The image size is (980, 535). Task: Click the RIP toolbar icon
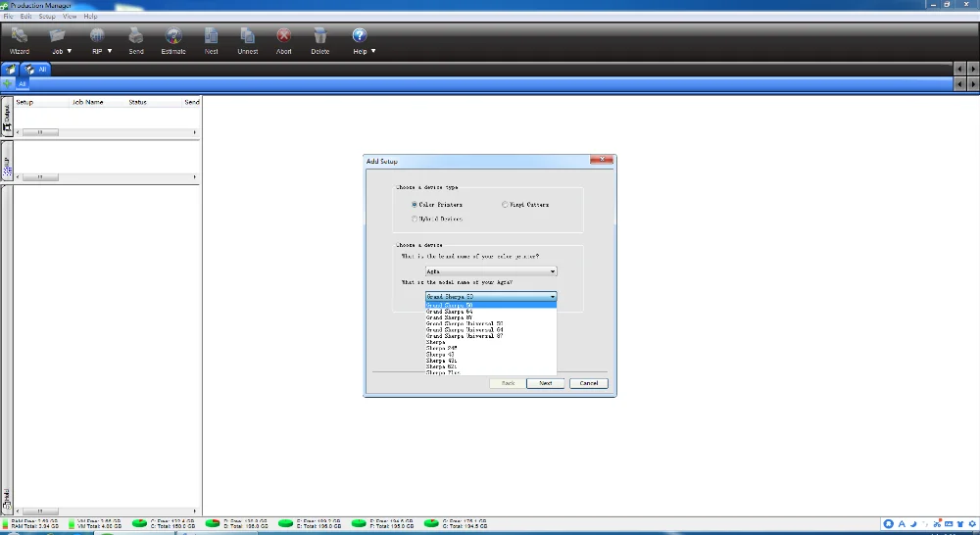(97, 35)
